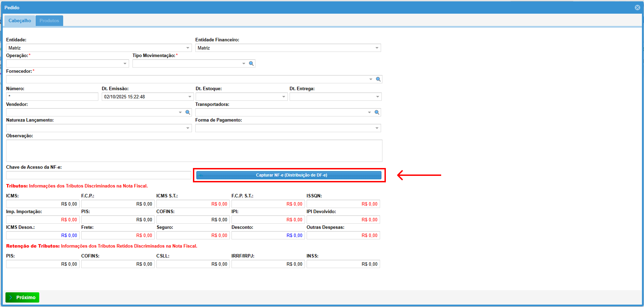Screen dimensions: 644x307
Task: Click the Fornecedor search magnifier icon
Action: click(378, 79)
